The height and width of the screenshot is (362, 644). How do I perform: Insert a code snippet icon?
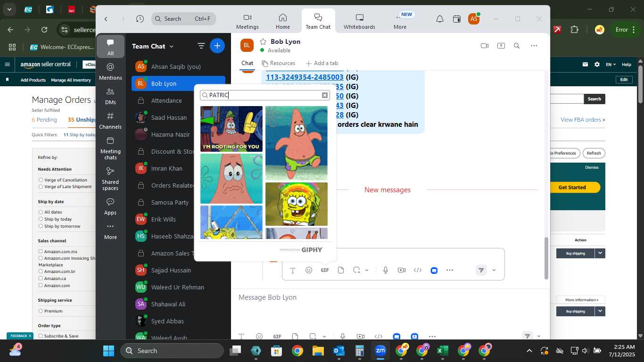[417, 270]
